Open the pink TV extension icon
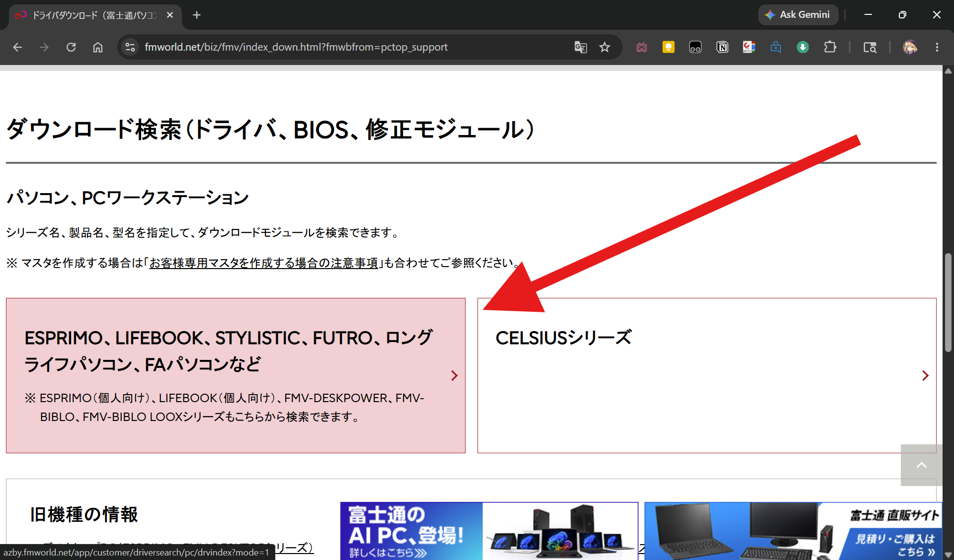 pos(641,47)
